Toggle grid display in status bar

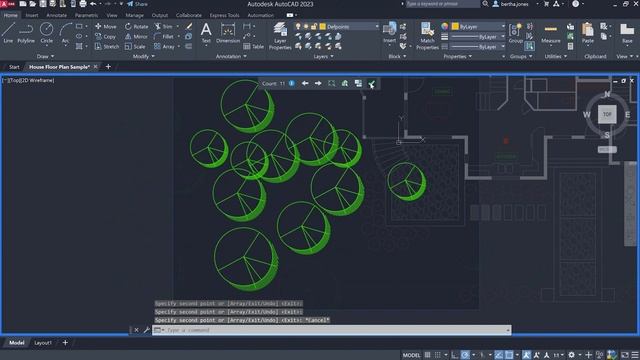pyautogui.click(x=427, y=355)
